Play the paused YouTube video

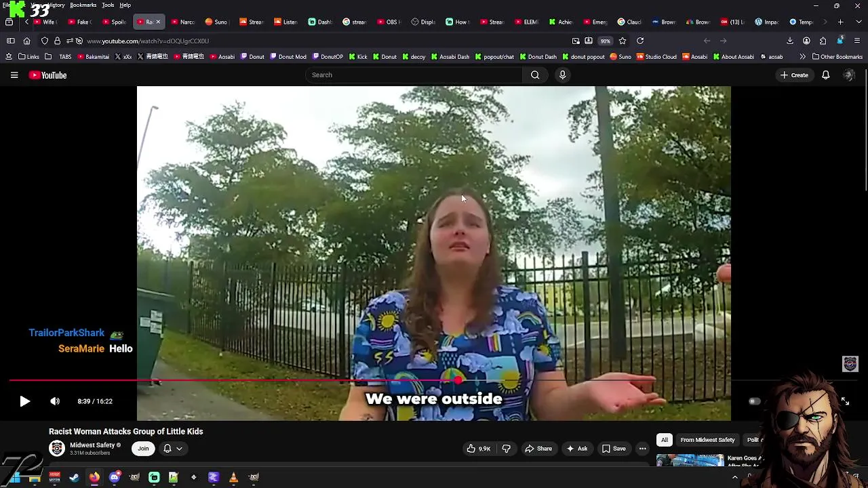pos(24,401)
